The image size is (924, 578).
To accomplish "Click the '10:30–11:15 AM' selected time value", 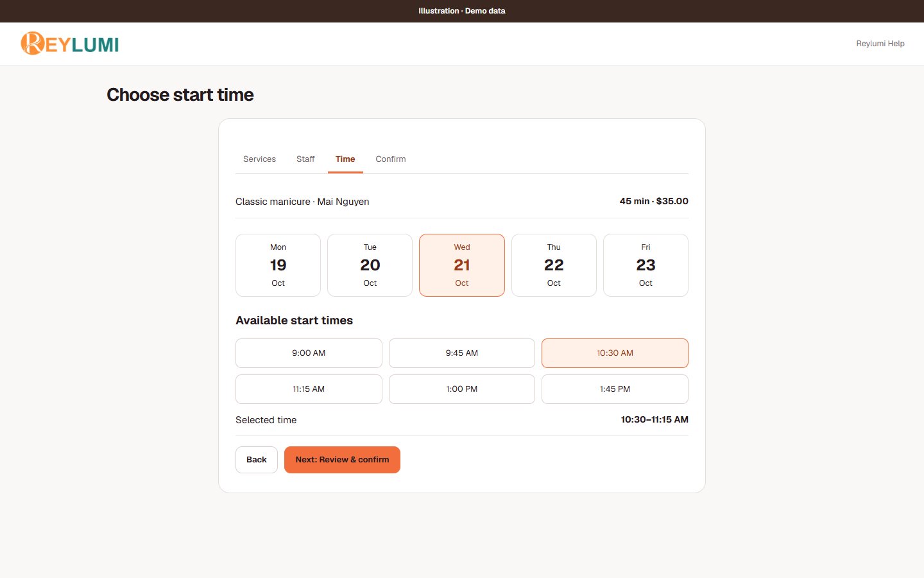I will pos(654,419).
